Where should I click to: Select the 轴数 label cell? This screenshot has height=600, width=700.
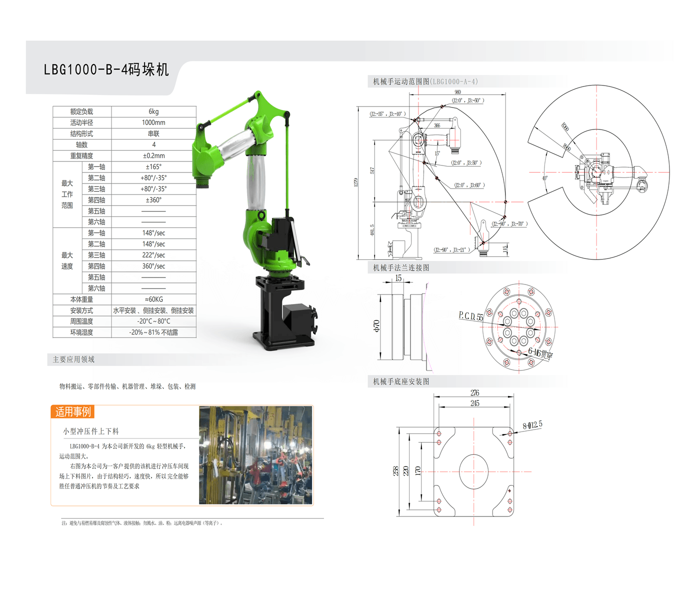[82, 144]
